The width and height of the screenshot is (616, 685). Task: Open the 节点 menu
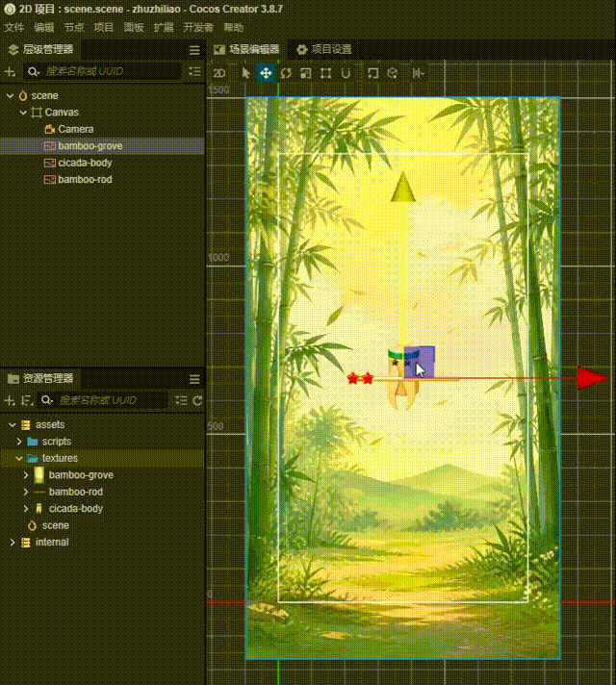coord(74,28)
